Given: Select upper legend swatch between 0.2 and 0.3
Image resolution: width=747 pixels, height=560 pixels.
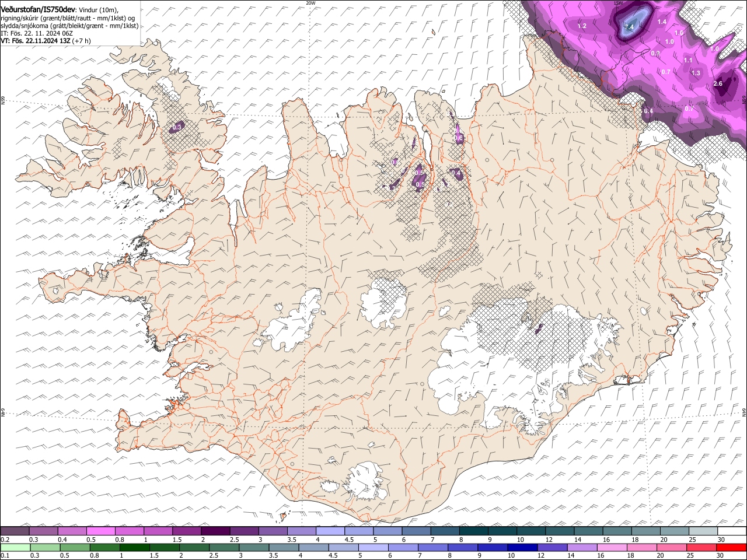Looking at the screenshot, I should click(15, 531).
